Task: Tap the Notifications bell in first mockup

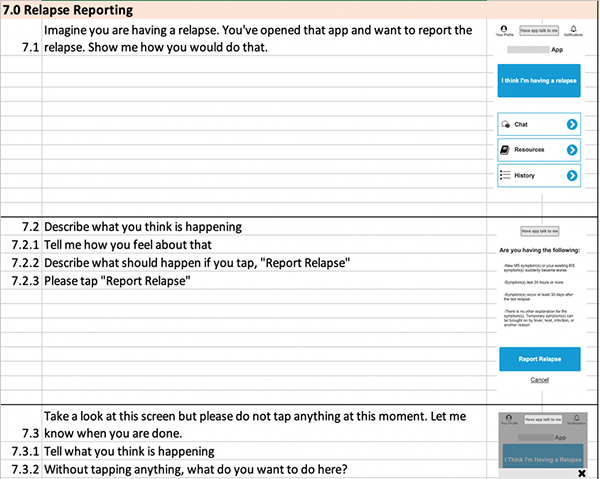Action: coord(573,31)
